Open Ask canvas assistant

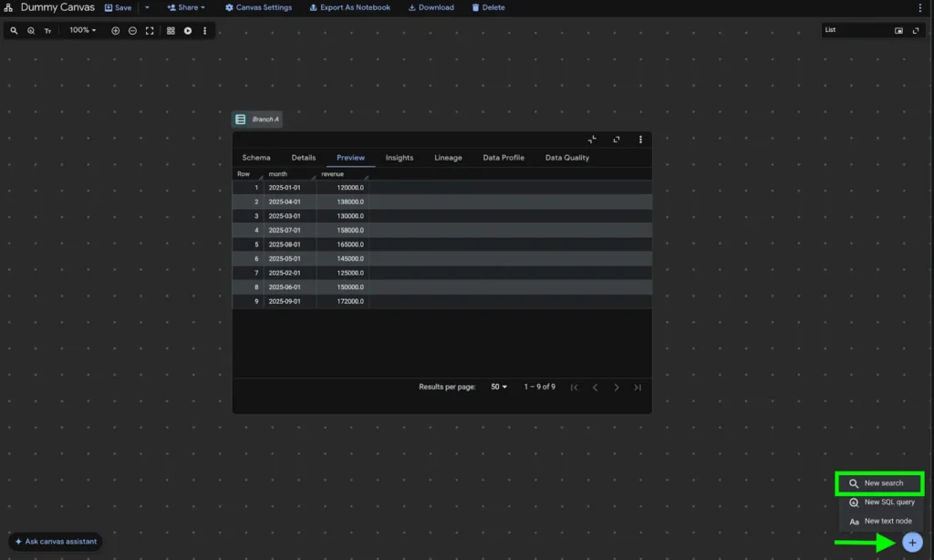coord(56,542)
